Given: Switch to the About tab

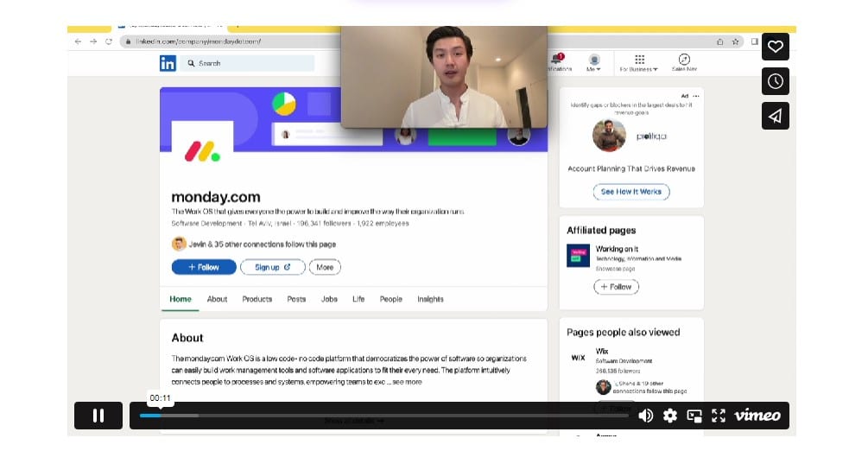Looking at the screenshot, I should click(217, 299).
